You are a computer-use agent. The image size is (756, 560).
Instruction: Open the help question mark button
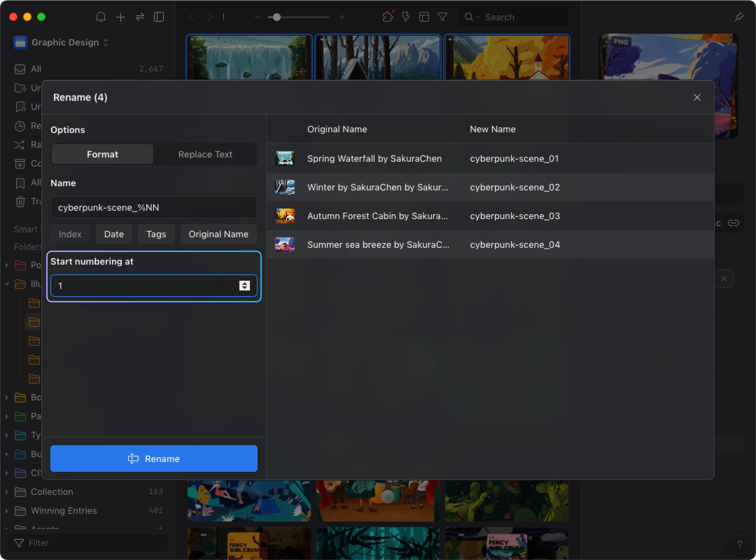coord(739,544)
